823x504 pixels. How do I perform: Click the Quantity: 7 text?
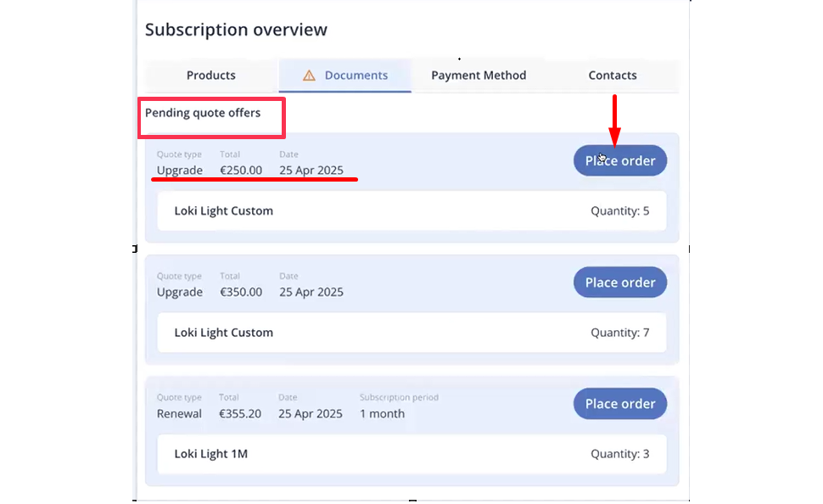[620, 333]
